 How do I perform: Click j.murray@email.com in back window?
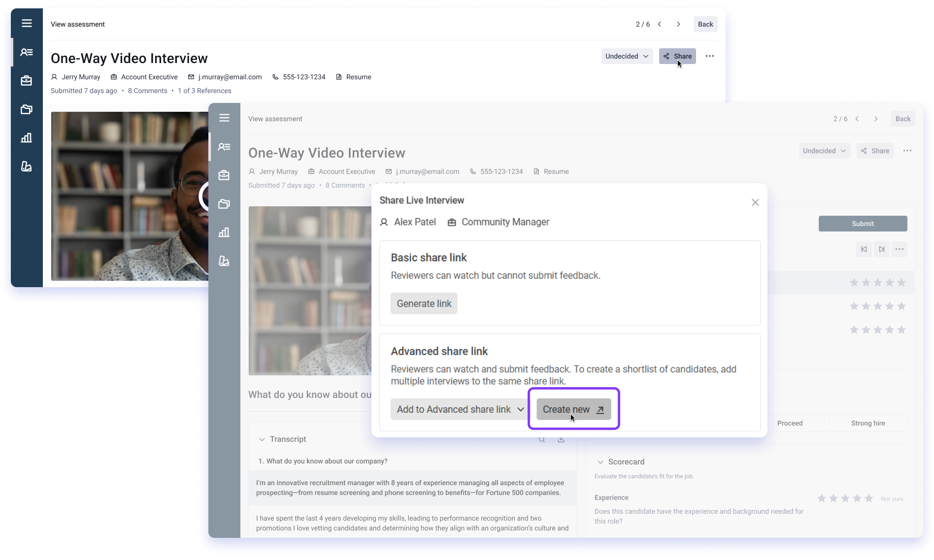(225, 77)
